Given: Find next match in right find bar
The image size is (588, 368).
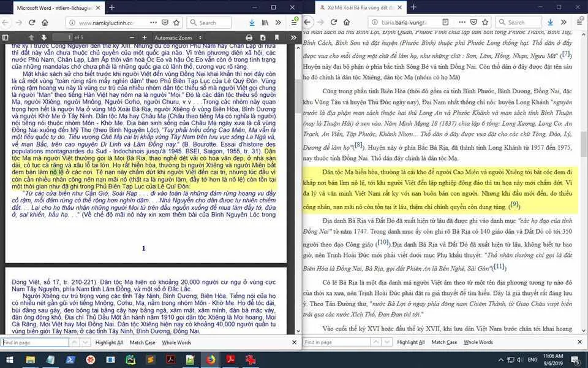Looking at the screenshot, I should coord(387,342).
